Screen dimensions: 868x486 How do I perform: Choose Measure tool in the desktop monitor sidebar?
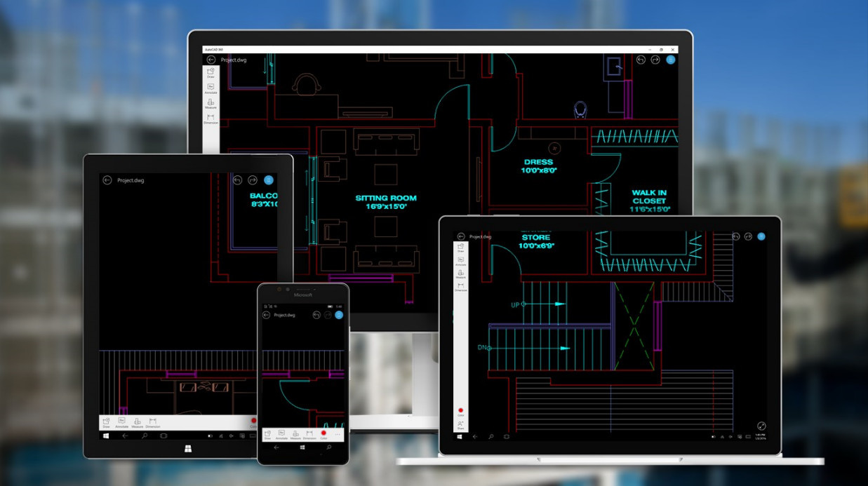[x=211, y=103]
